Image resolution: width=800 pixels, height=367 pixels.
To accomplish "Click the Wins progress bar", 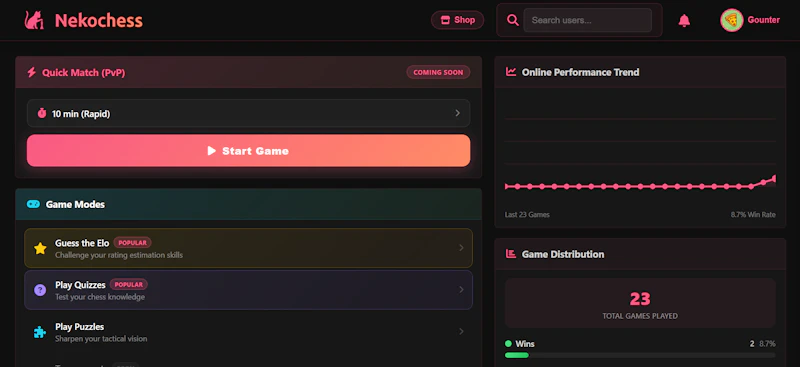I will pyautogui.click(x=640, y=355).
